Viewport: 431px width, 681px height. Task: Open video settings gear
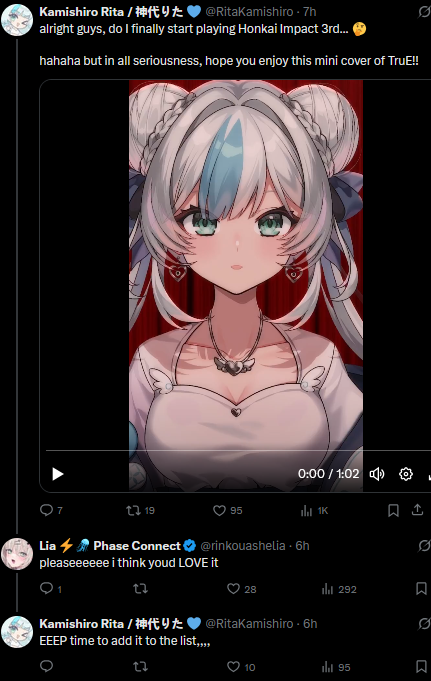click(x=406, y=474)
